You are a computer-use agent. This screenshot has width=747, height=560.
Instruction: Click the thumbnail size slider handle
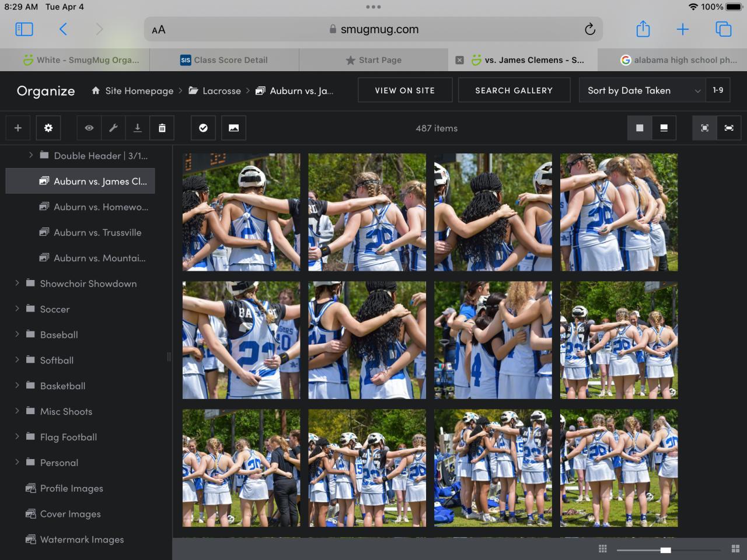(665, 549)
